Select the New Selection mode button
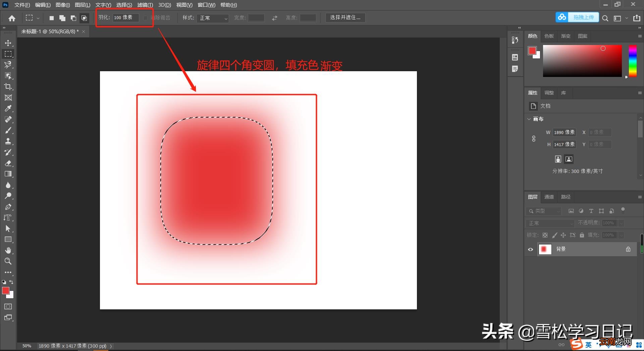 (x=51, y=18)
